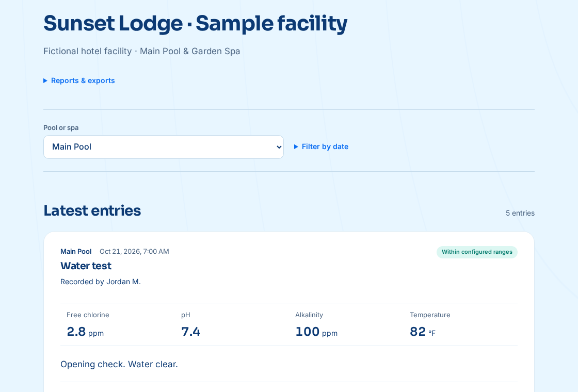Click the 'Within configured ranges' status badge

[x=477, y=252]
